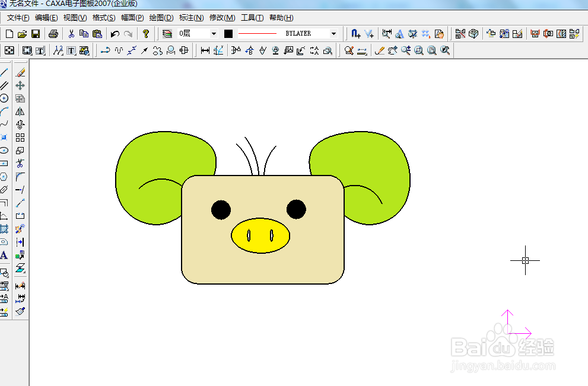Expand the 0层 layer dropdown

[x=214, y=34]
